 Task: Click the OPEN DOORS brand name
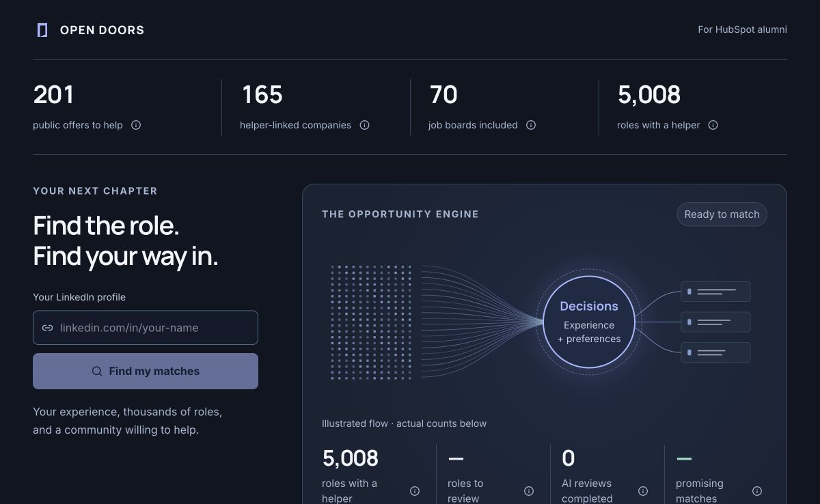(x=102, y=30)
